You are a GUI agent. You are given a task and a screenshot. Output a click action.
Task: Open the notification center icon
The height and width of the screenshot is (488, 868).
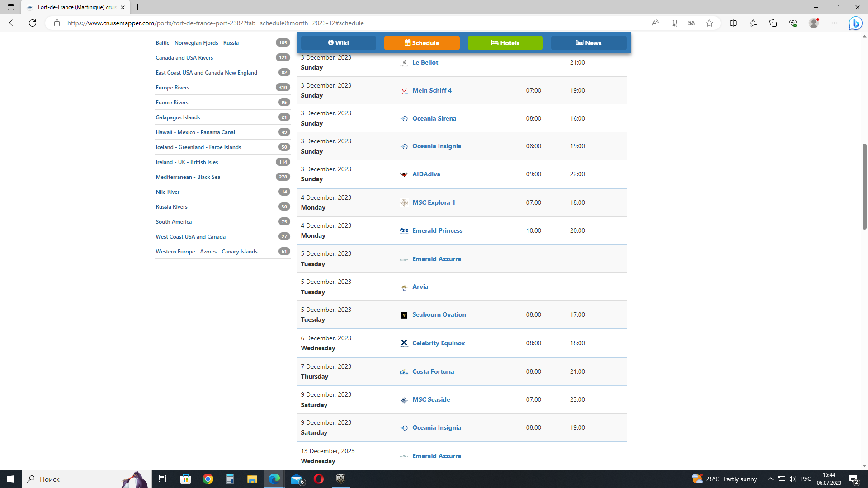854,479
